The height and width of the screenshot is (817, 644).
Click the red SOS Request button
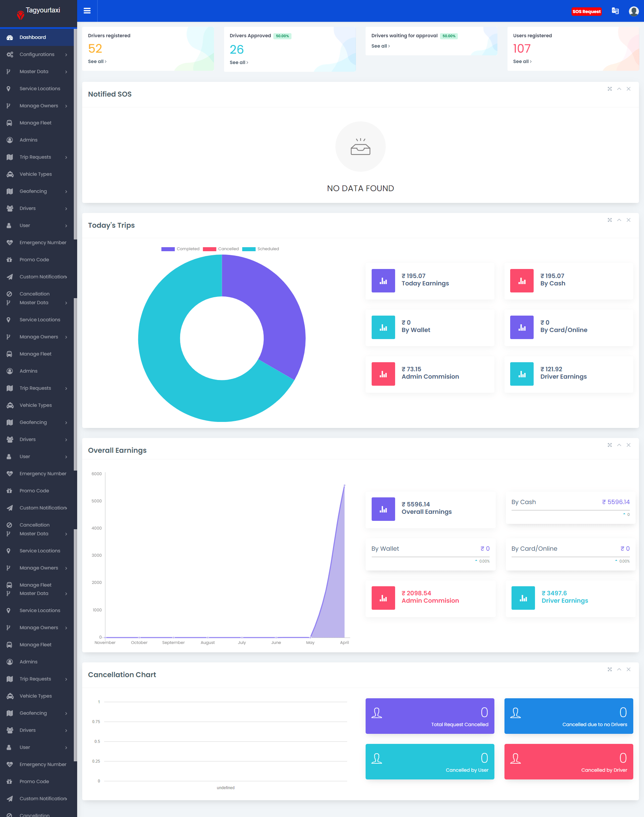point(586,11)
